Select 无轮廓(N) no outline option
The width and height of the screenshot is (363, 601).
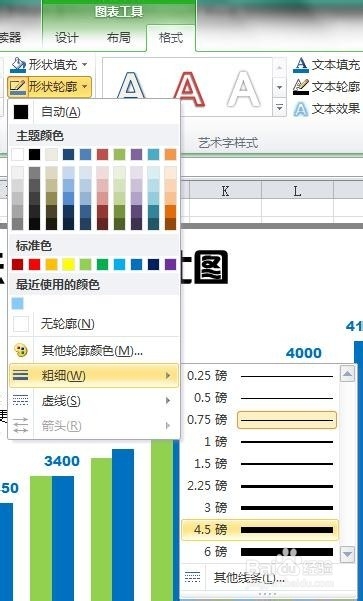pyautogui.click(x=94, y=324)
